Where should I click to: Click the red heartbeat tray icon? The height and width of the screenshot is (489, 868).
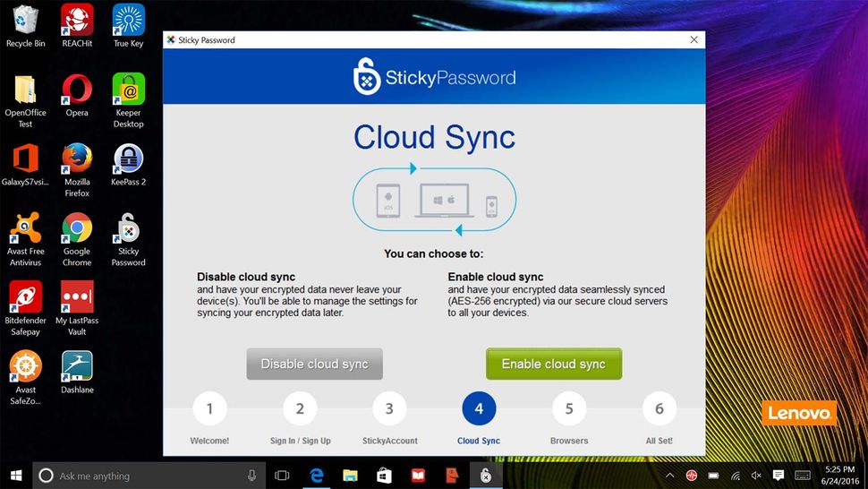click(692, 476)
